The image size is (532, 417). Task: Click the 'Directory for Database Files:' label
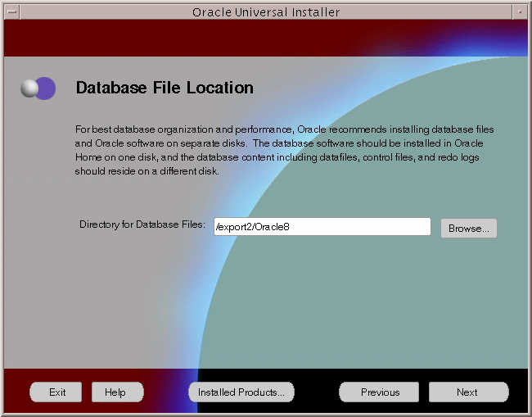(x=142, y=224)
